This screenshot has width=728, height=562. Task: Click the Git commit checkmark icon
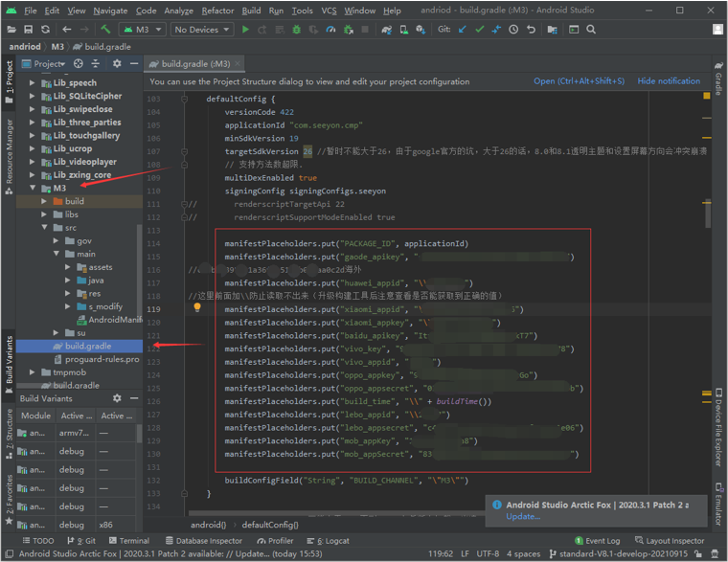(480, 30)
